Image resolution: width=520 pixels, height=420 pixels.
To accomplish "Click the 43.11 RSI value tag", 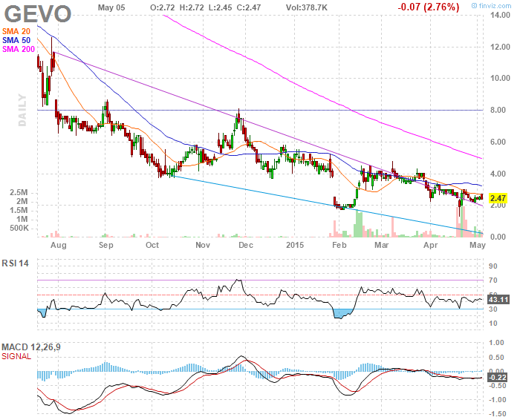I will [498, 300].
